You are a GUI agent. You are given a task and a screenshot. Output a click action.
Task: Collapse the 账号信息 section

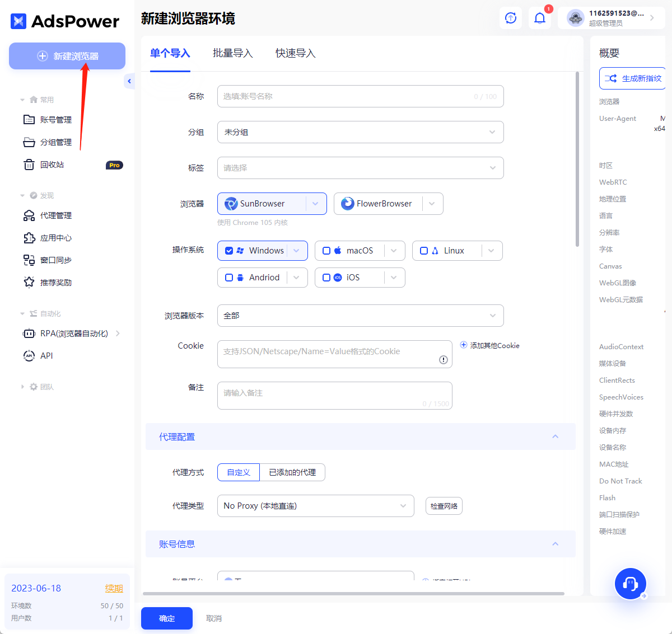tap(556, 544)
